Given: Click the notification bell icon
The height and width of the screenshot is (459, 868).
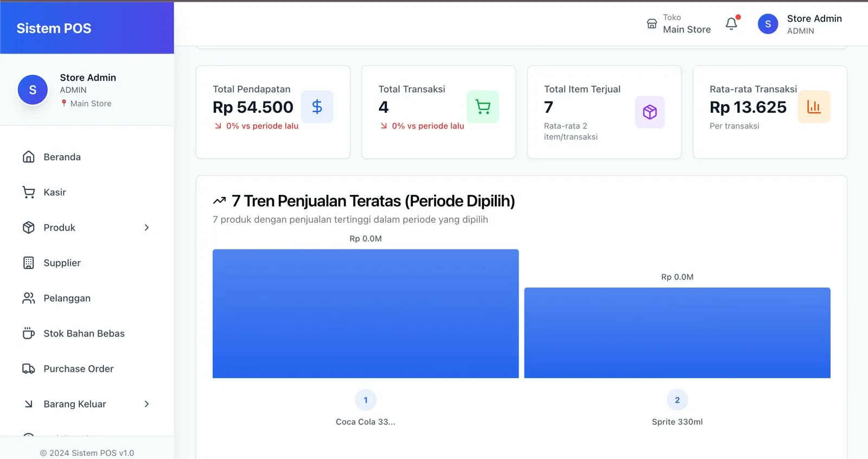Looking at the screenshot, I should [731, 24].
